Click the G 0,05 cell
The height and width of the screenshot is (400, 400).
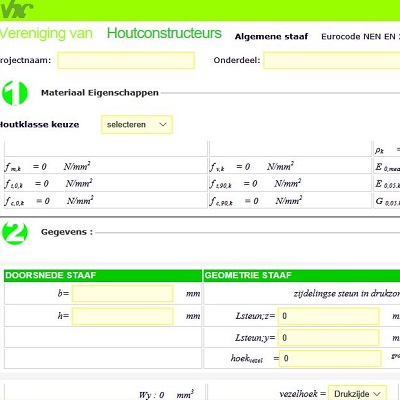point(387,201)
